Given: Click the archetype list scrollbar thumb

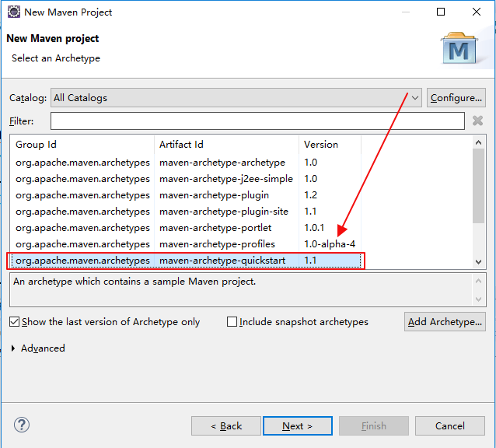Looking at the screenshot, I should tap(478, 186).
